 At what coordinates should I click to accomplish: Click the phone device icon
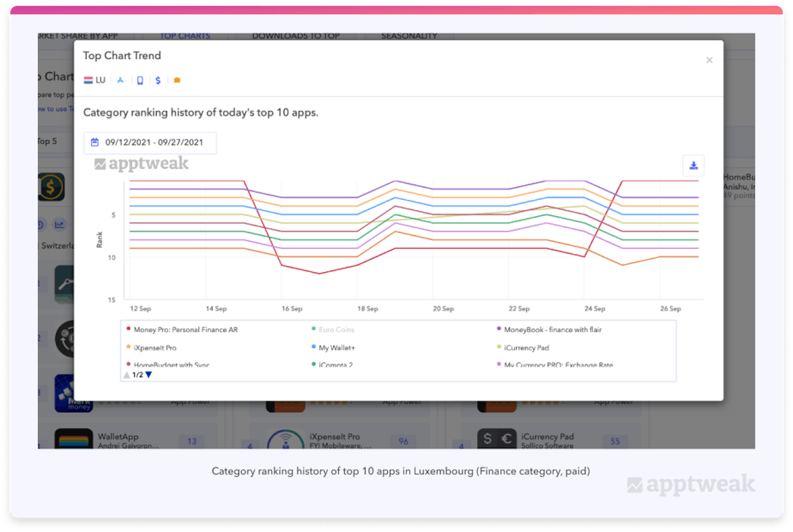[139, 81]
